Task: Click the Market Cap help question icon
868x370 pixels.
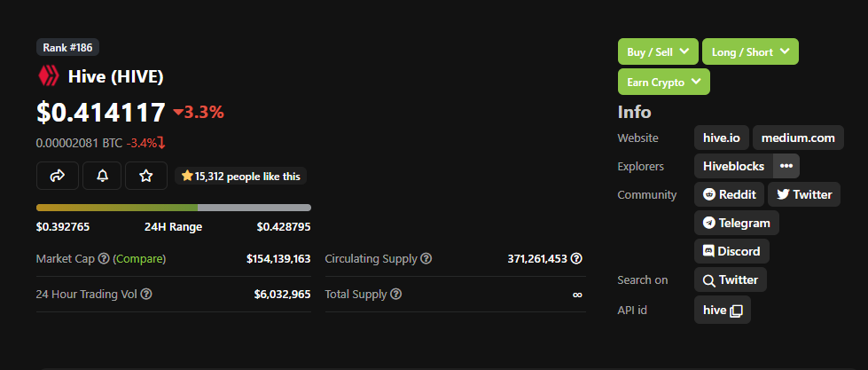Action: 104,259
